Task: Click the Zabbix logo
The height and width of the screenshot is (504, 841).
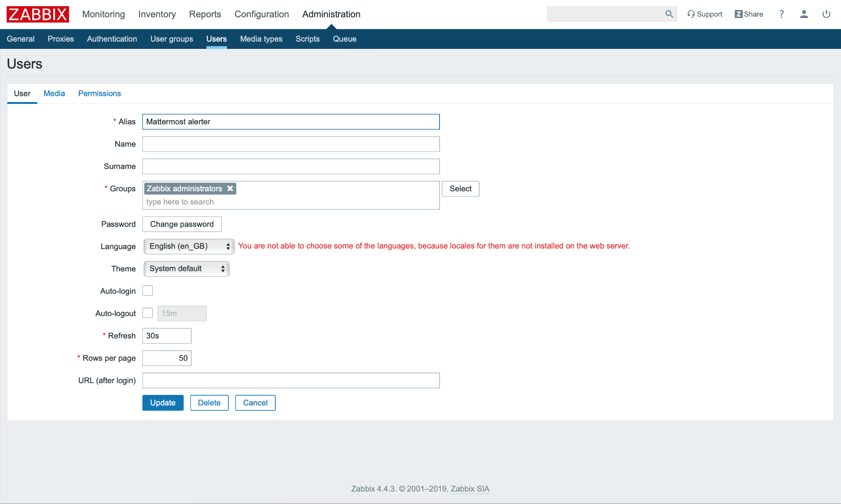Action: [38, 14]
